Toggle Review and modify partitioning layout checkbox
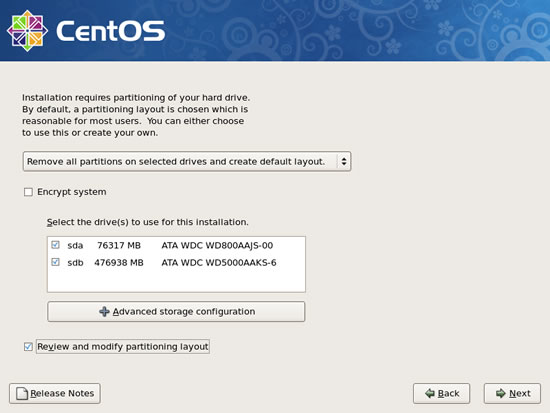This screenshot has width=550, height=413. (28, 347)
